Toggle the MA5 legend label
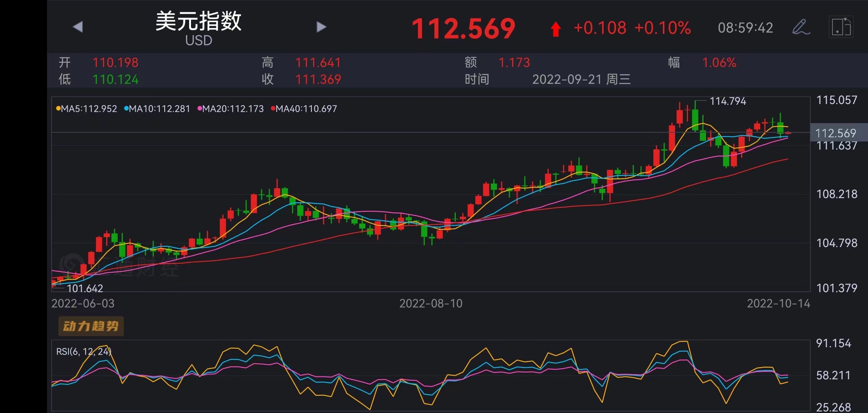This screenshot has height=413, width=868. (87, 109)
